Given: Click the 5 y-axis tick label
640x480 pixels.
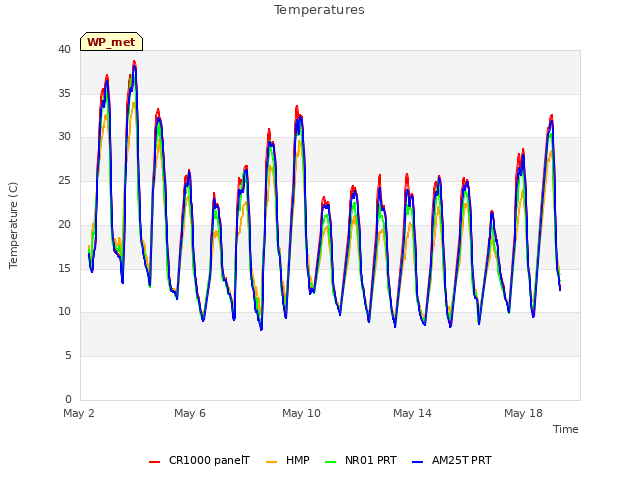Looking at the screenshot, I should point(68,356).
